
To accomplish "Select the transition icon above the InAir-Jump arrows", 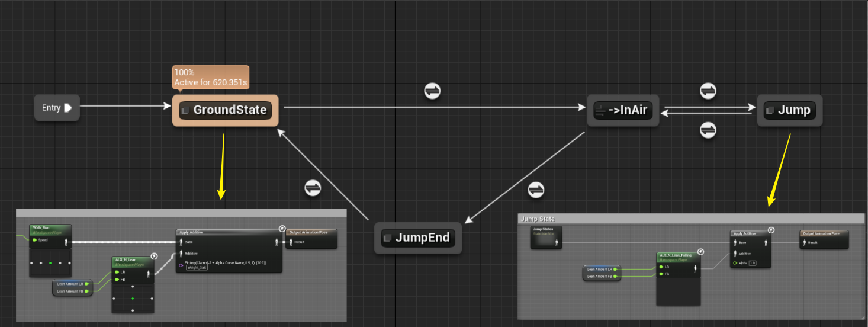I will (x=708, y=91).
